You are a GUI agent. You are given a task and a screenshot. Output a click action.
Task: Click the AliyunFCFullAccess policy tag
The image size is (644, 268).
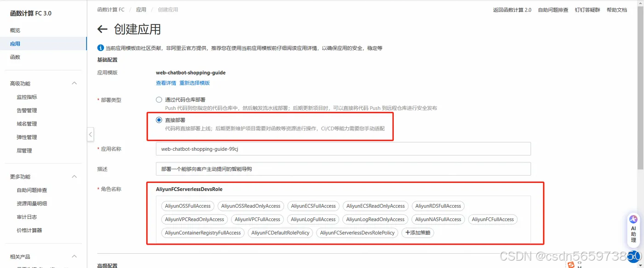tap(493, 219)
